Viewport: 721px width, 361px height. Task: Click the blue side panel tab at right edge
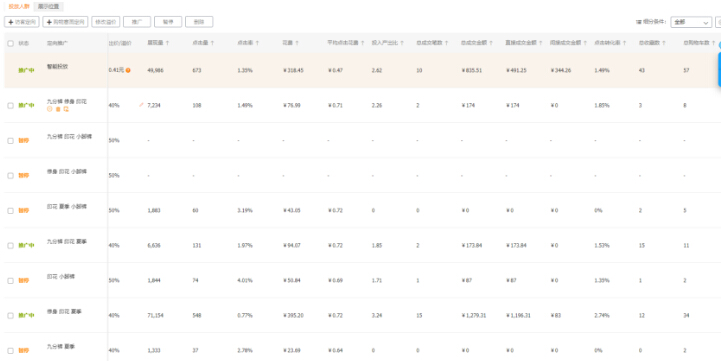(x=719, y=69)
